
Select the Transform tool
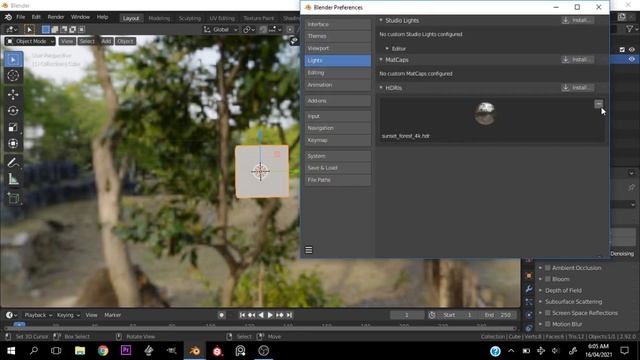coord(13,144)
